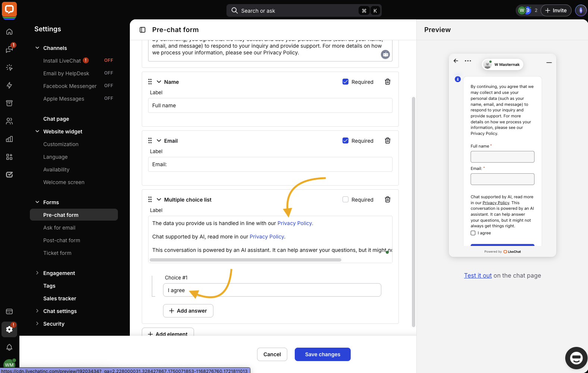Open the checkmark tickets icon in rail
The width and height of the screenshot is (588, 373).
(9, 174)
